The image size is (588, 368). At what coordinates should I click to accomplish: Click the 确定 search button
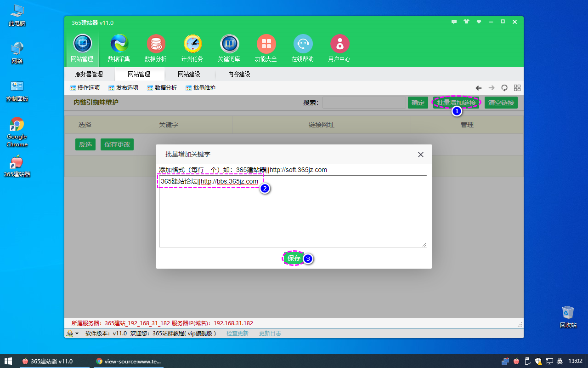pos(418,103)
